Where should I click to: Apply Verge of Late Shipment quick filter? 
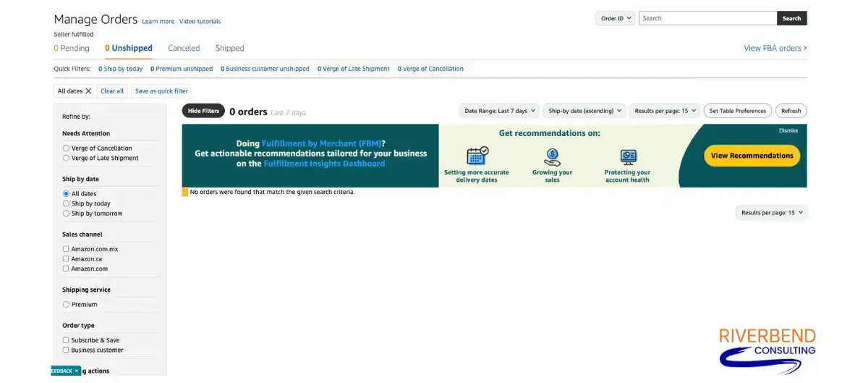353,69
